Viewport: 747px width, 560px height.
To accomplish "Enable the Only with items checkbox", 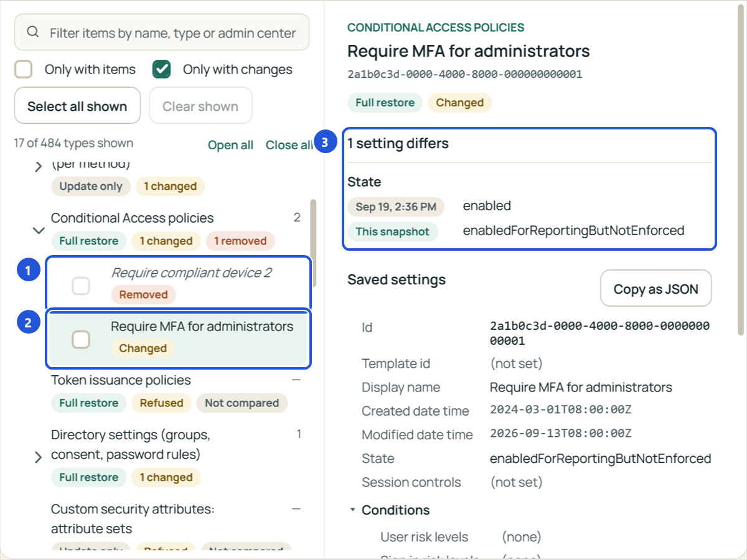I will [x=24, y=69].
